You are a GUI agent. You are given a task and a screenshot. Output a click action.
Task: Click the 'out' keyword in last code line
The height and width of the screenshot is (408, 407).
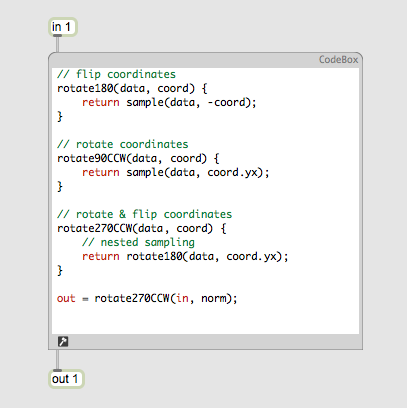pyautogui.click(x=66, y=298)
